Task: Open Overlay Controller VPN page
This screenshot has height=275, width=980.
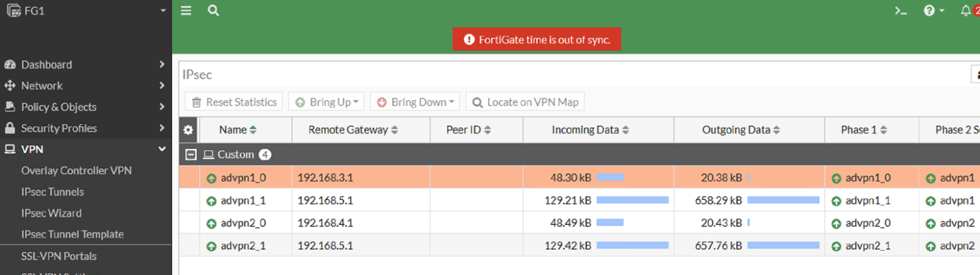Action: (x=77, y=170)
